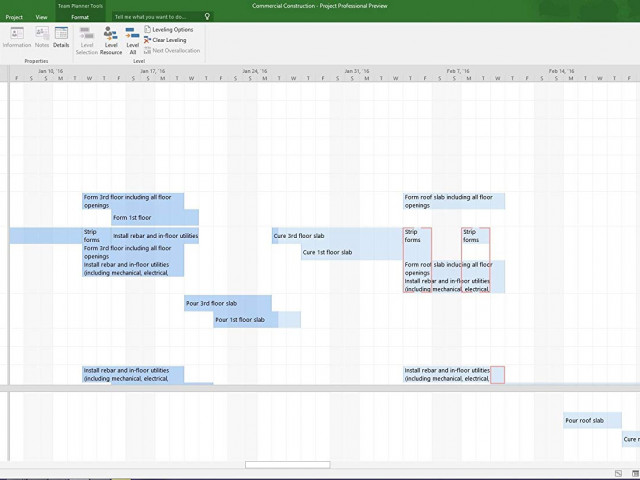Click the Information icon in Properties group
The width and height of the screenshot is (640, 480).
(x=16, y=37)
